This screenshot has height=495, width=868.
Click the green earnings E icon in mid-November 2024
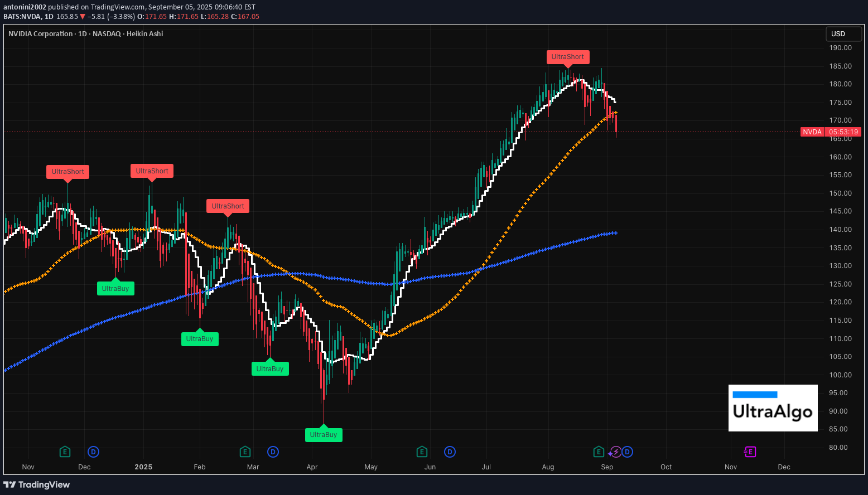(65, 452)
